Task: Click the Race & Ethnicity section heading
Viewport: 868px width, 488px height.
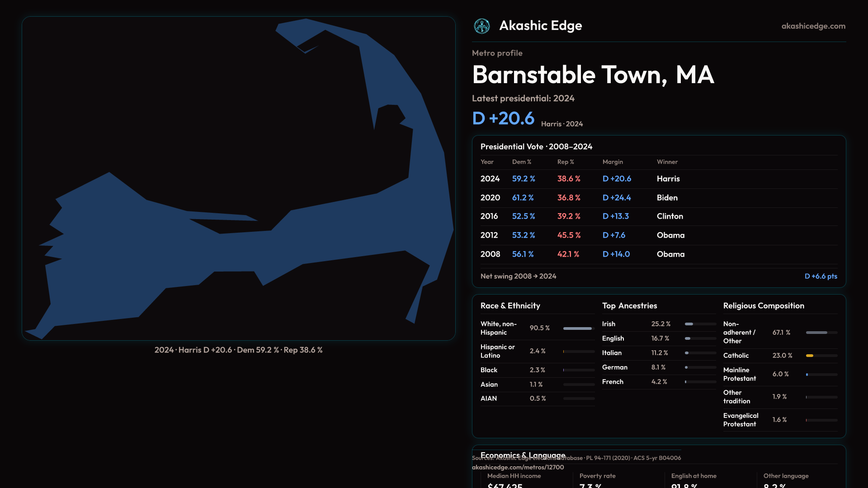Action: (510, 306)
